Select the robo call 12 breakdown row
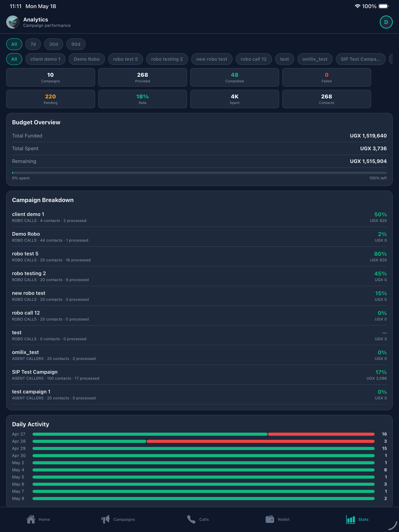Image resolution: width=399 pixels, height=532 pixels. click(199, 316)
